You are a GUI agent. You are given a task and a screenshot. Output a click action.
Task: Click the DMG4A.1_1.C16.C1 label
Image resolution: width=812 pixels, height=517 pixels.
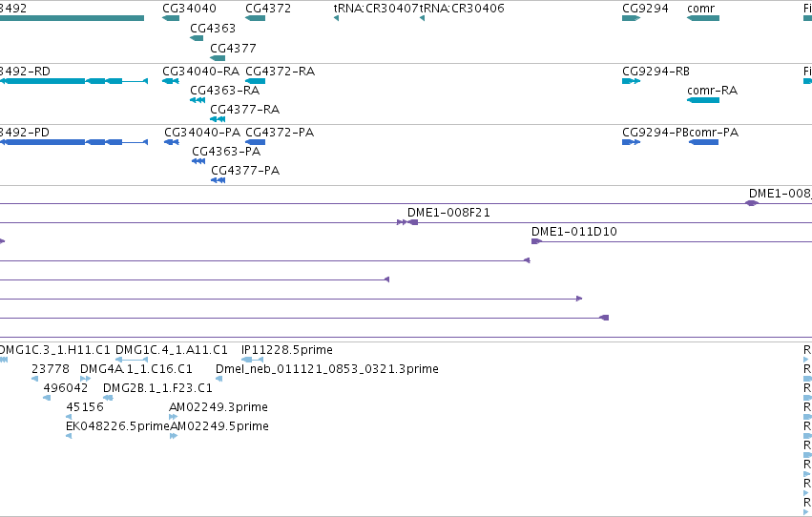[136, 369]
